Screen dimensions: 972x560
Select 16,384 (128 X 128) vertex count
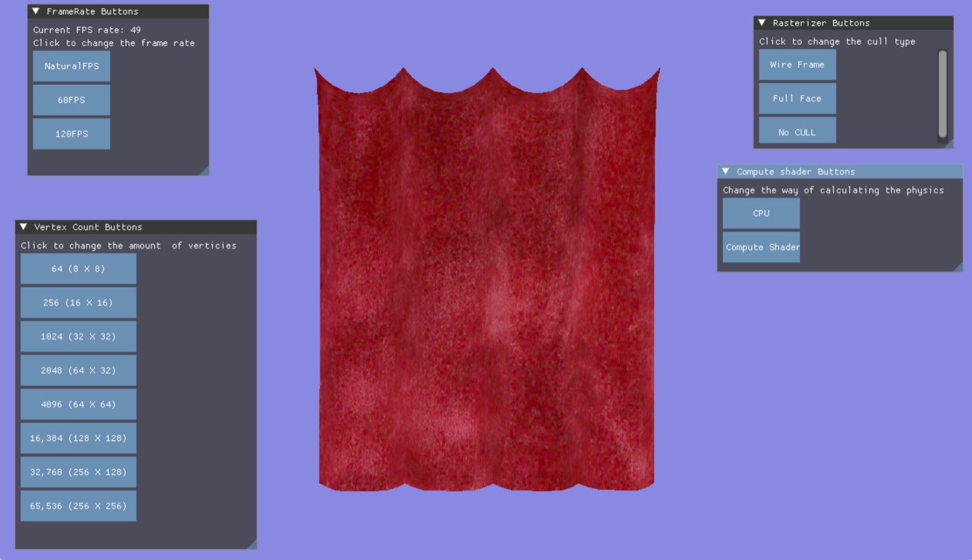(79, 438)
